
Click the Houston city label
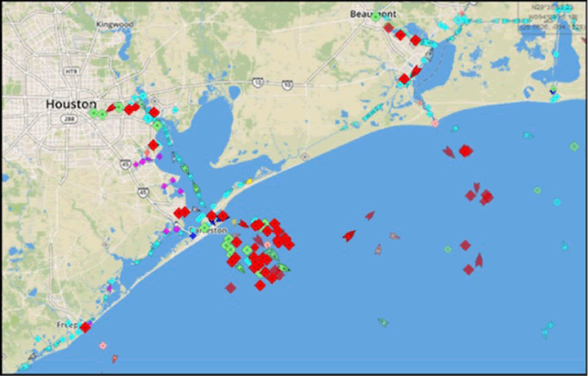[x=70, y=104]
